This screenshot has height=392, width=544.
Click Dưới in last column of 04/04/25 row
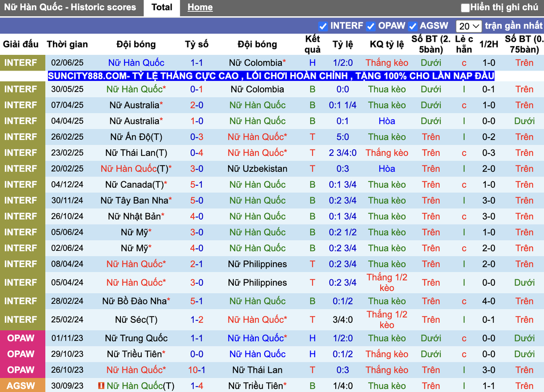[524, 121]
